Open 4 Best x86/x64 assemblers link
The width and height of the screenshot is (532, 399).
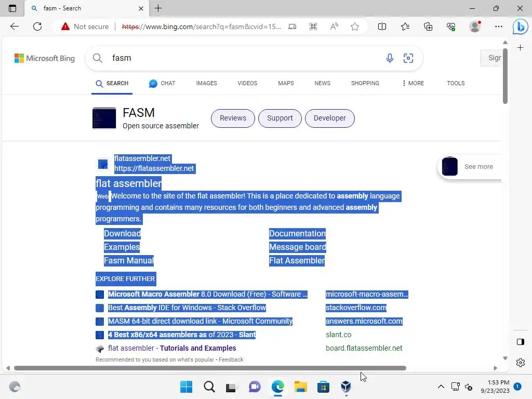click(x=182, y=335)
